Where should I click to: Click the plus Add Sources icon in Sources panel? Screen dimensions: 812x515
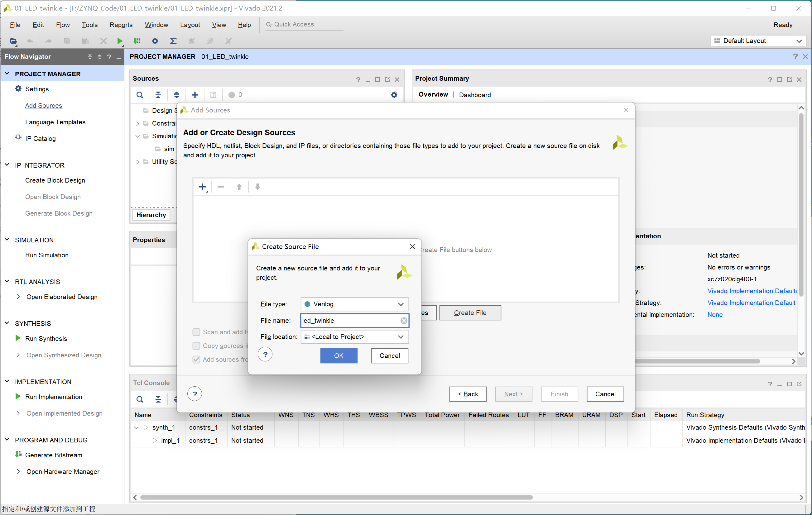(x=195, y=95)
